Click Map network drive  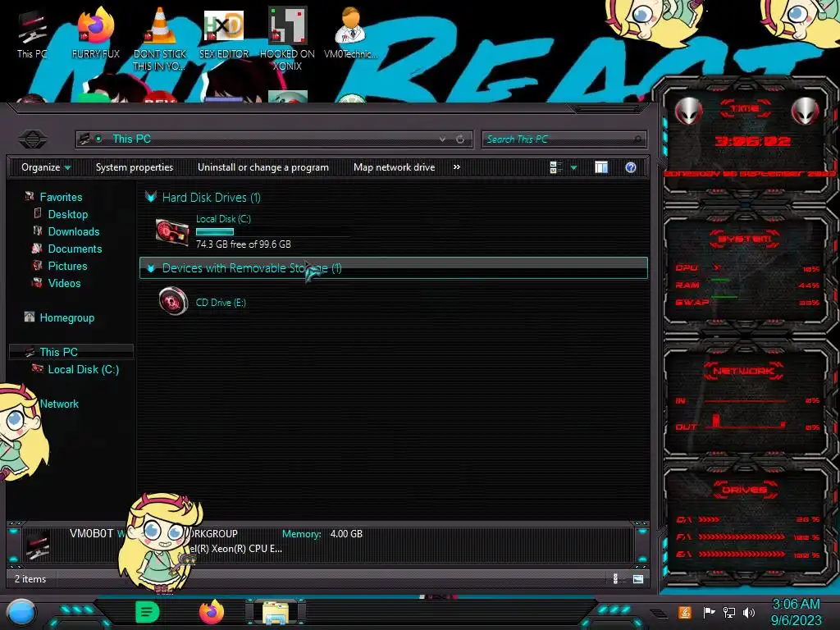click(x=395, y=167)
